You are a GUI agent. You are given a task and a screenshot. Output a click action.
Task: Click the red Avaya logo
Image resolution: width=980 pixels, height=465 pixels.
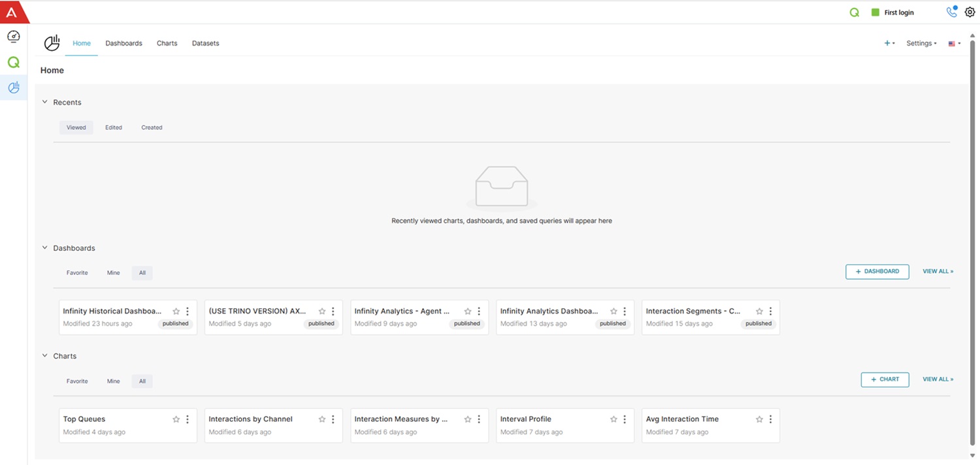tap(13, 12)
